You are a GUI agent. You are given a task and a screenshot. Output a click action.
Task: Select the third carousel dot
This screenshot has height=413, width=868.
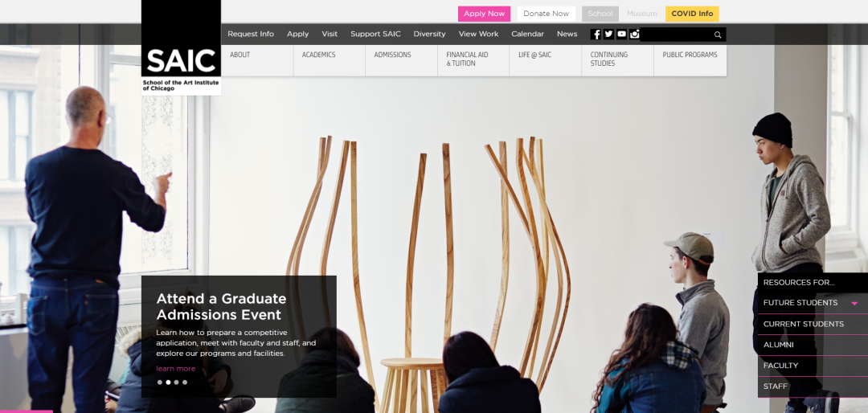177,382
